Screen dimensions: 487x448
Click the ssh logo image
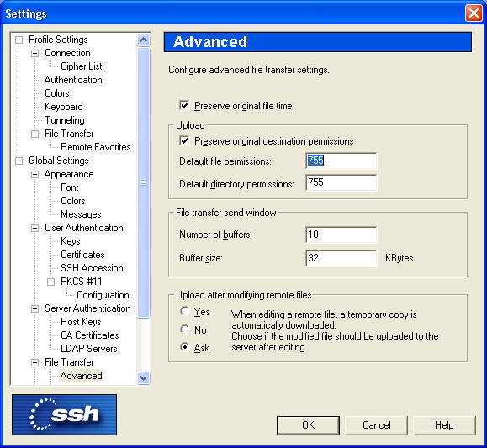(64, 414)
